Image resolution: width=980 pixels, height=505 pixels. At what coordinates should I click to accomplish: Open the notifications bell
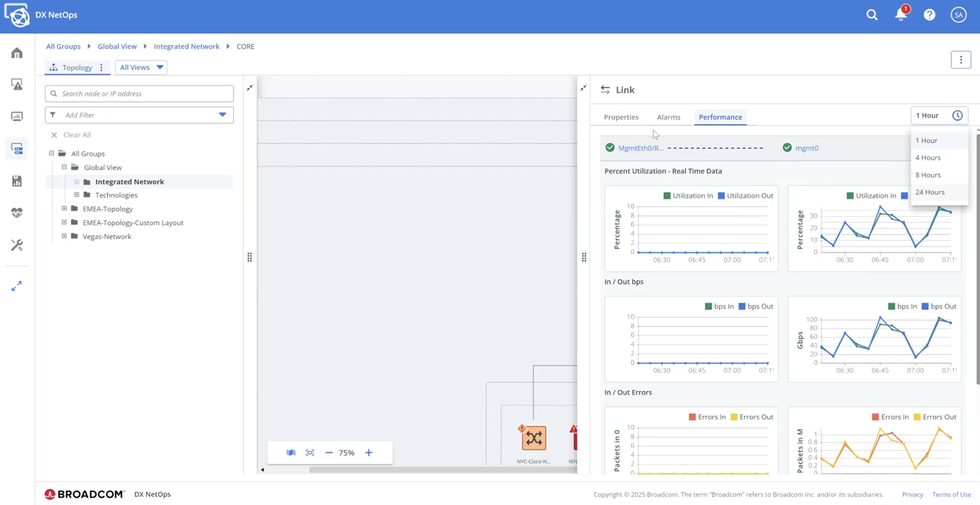(900, 15)
